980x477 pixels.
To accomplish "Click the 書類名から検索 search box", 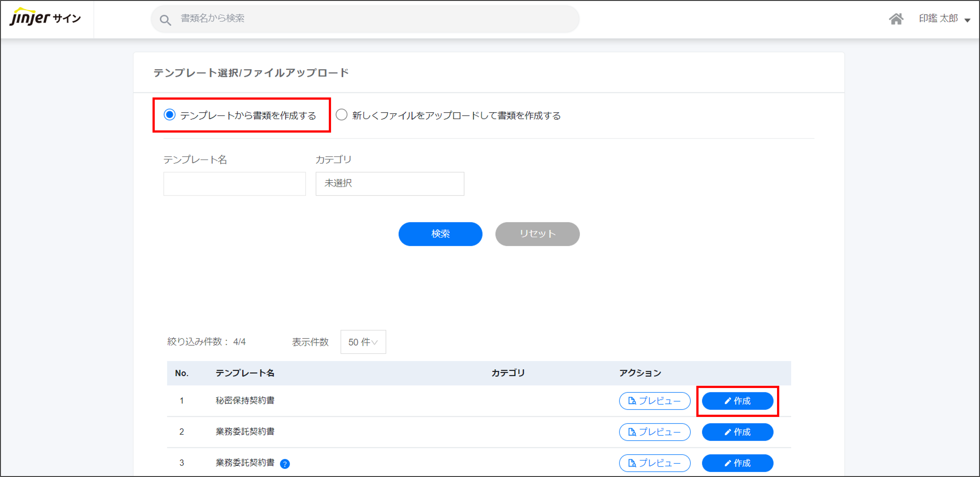I will tap(365, 18).
